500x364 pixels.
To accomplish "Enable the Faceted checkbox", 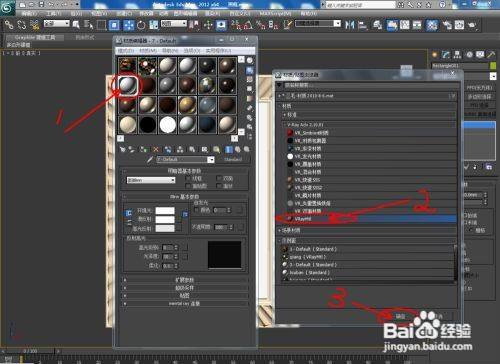I will [219, 186].
